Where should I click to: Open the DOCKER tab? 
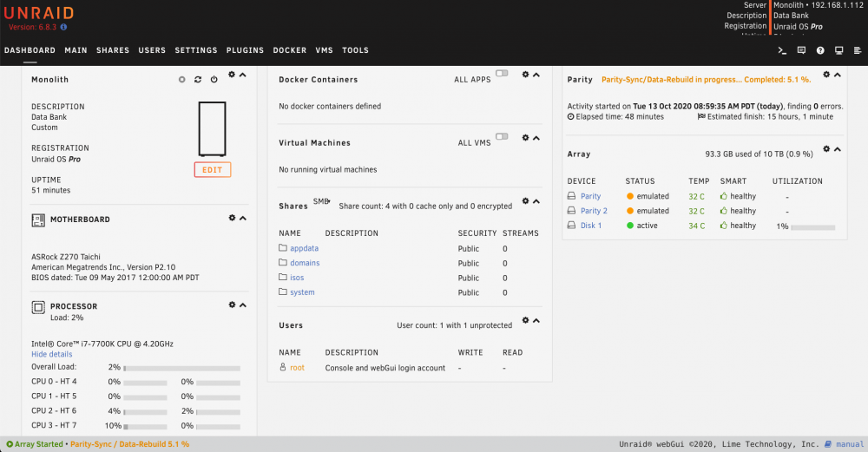click(290, 50)
